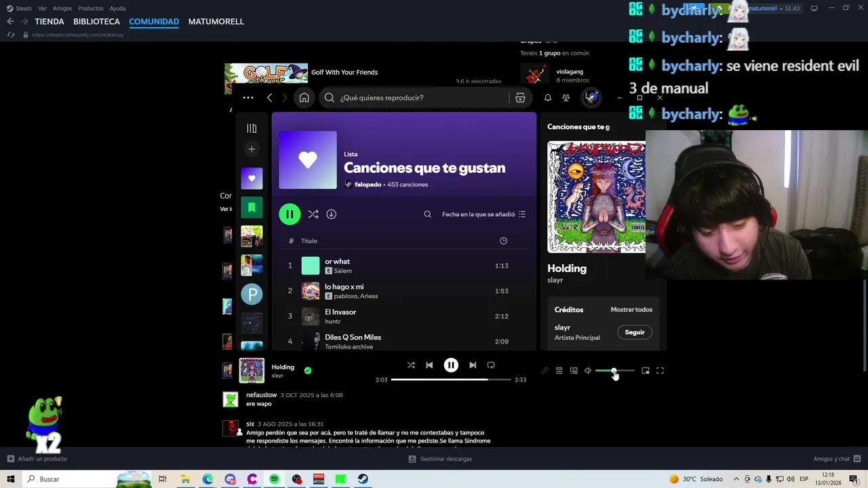Toggle repeat mode

coord(491,365)
